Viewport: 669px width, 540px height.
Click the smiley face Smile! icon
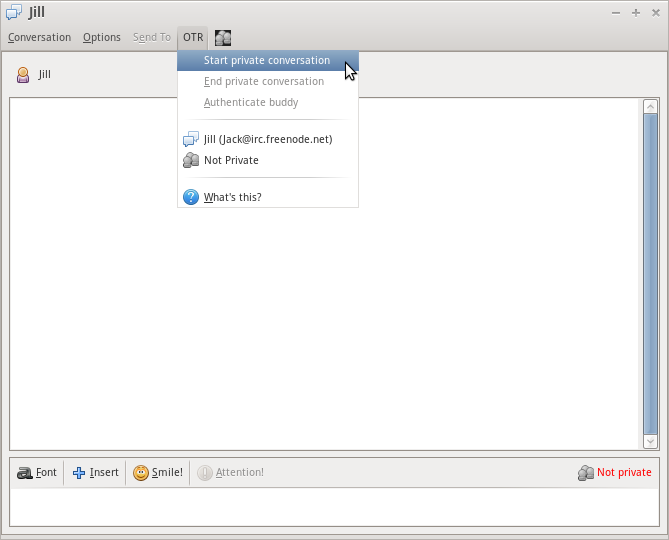[x=141, y=473]
